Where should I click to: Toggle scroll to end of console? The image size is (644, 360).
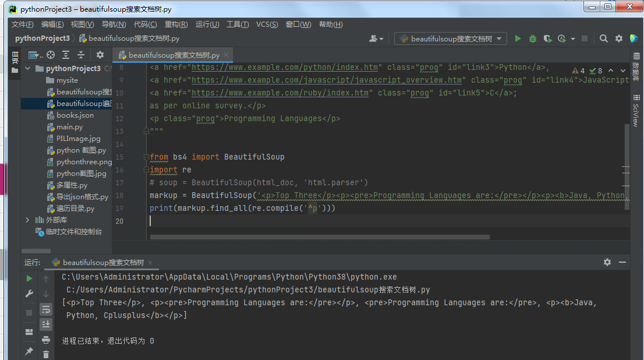[46, 324]
